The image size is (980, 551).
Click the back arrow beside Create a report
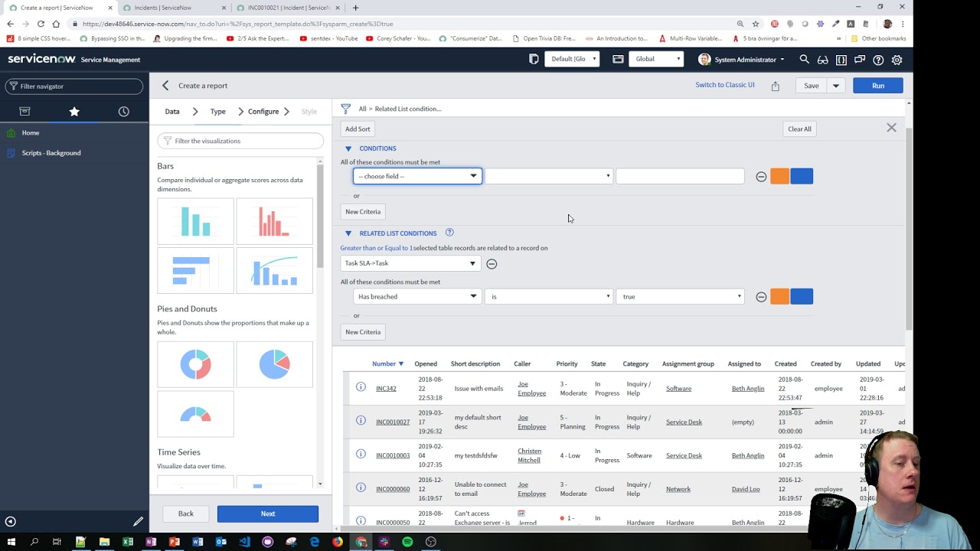coord(165,86)
